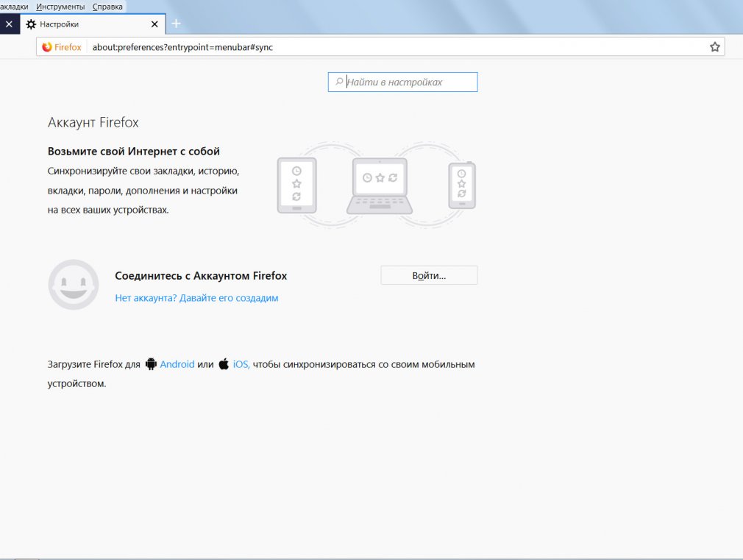Click the tablet sync illustration
The width and height of the screenshot is (743, 560).
click(297, 185)
